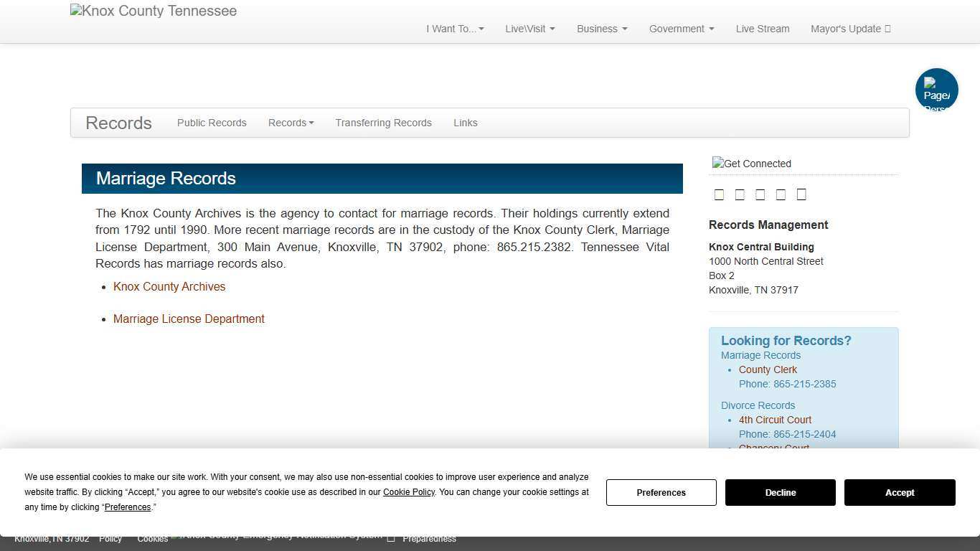Viewport: 980px width, 551px height.
Task: Decline non-essential cookies
Action: coord(780,492)
